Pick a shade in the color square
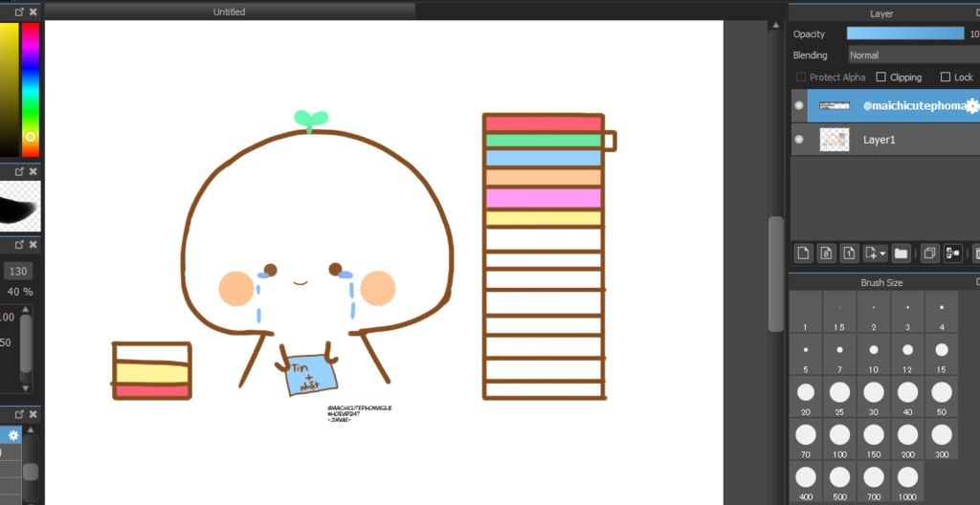This screenshot has width=980, height=505. [9, 90]
